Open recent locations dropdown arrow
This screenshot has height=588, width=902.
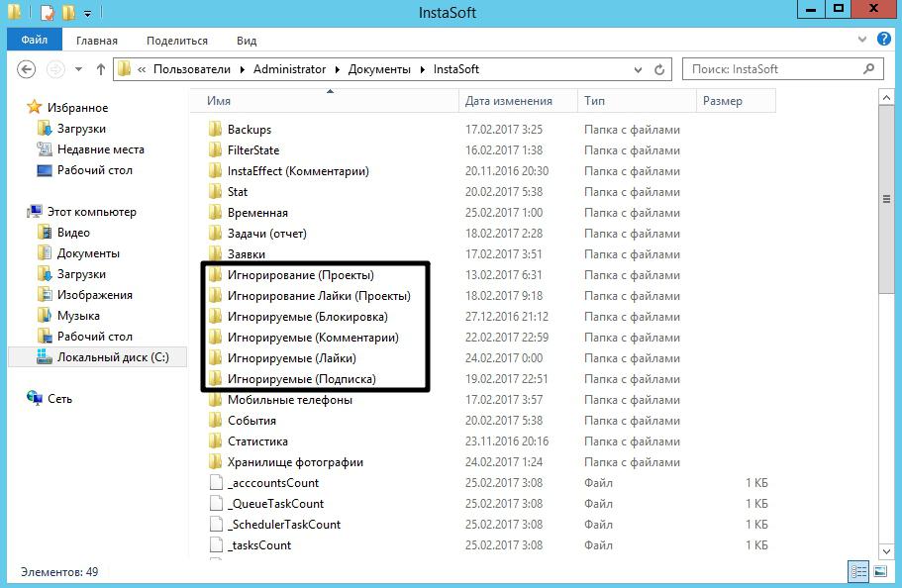pos(79,69)
